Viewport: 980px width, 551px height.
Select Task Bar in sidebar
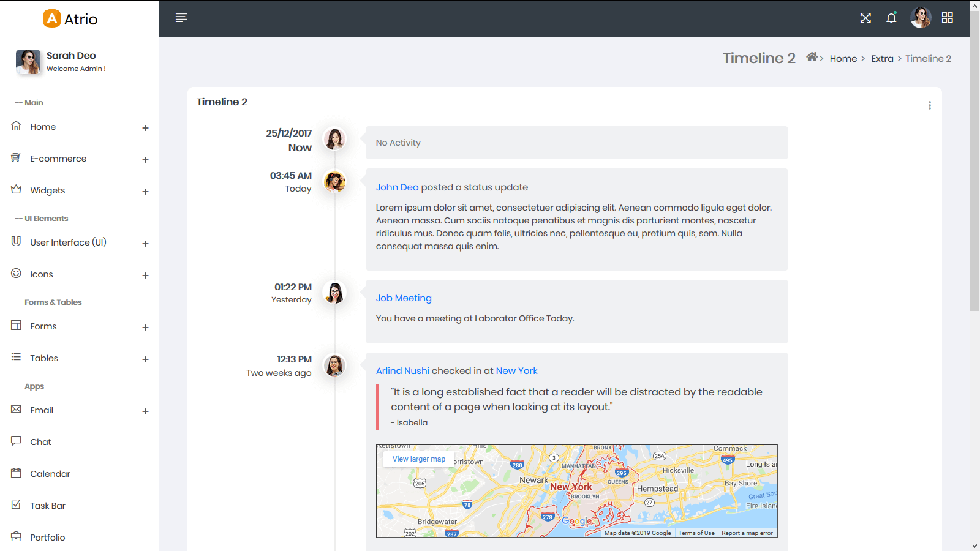click(x=48, y=506)
